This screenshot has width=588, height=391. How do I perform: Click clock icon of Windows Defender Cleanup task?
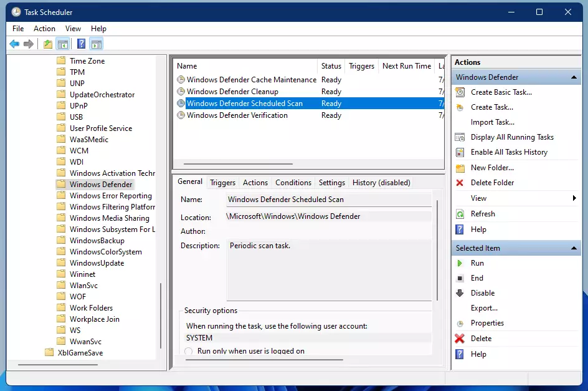(x=181, y=91)
